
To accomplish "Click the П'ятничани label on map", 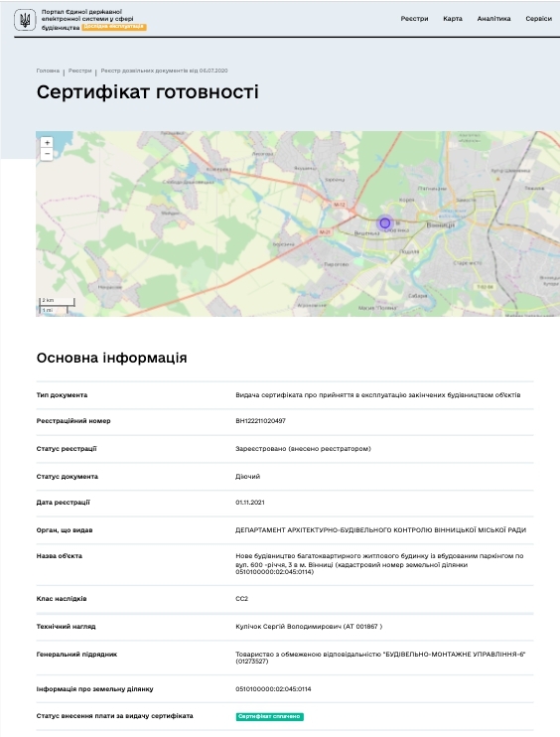I will pyautogui.click(x=432, y=188).
